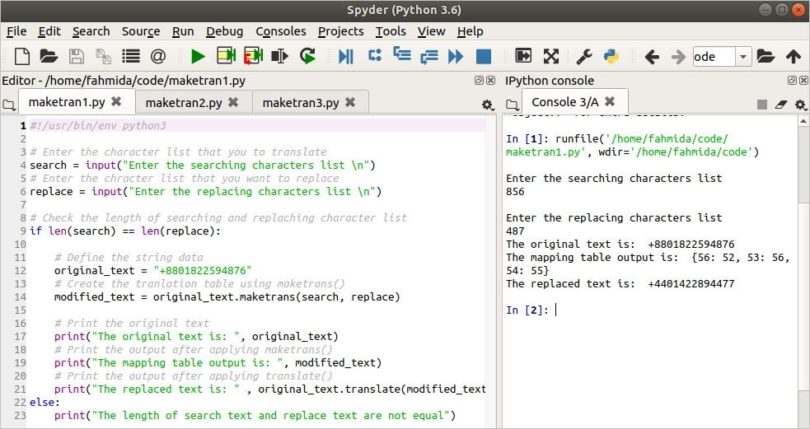Click the debug Step Return icon
Viewport: 810px width, 429px height.
click(429, 56)
